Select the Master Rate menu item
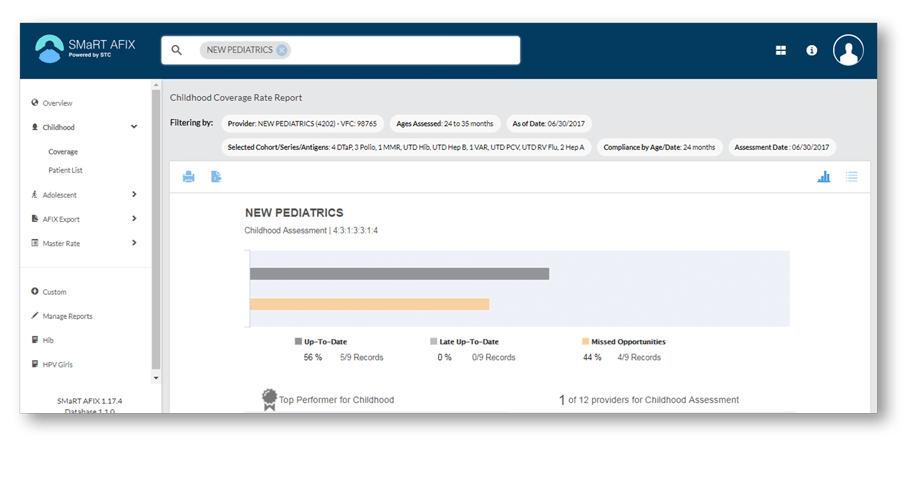Image resolution: width=905 pixels, height=500 pixels. (x=61, y=244)
